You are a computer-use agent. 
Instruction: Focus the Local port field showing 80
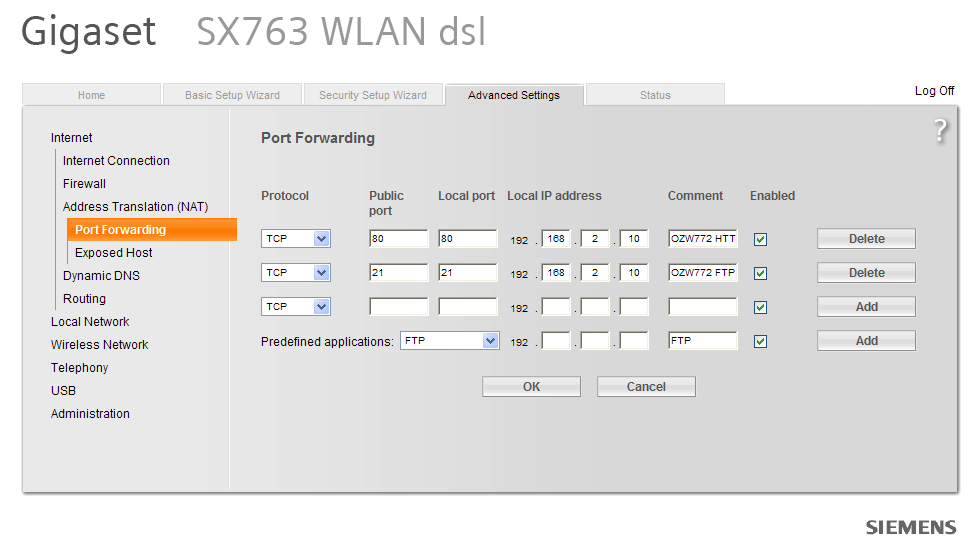coord(468,239)
